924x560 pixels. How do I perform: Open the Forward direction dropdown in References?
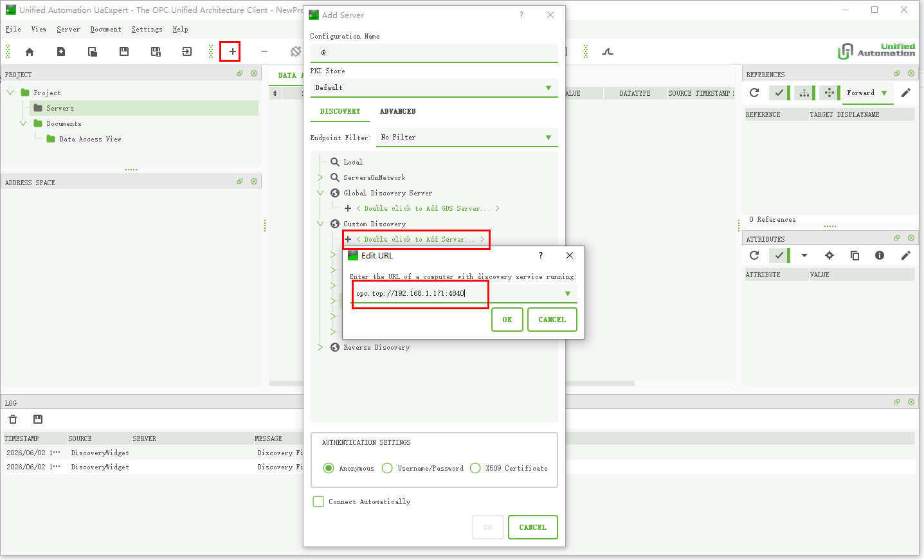pos(867,93)
